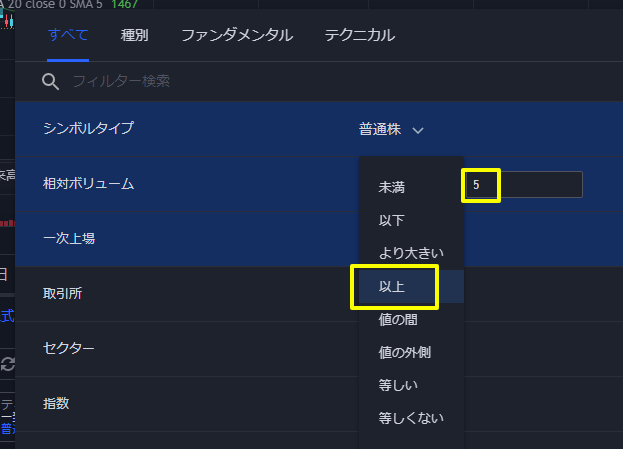Viewport: 623px width, 449px height.
Task: Choose the 等しくない option
Action: click(411, 418)
